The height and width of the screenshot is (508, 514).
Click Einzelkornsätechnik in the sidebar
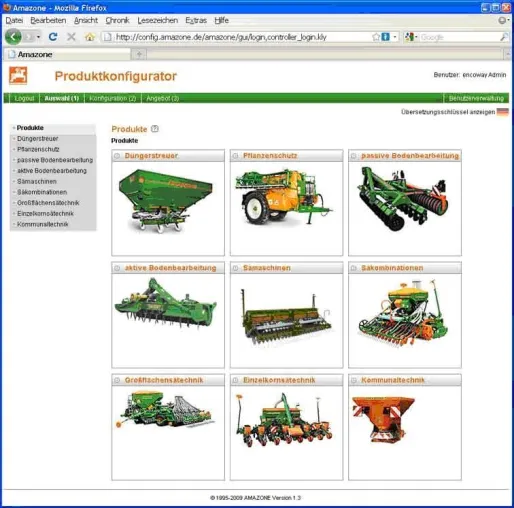45,213
